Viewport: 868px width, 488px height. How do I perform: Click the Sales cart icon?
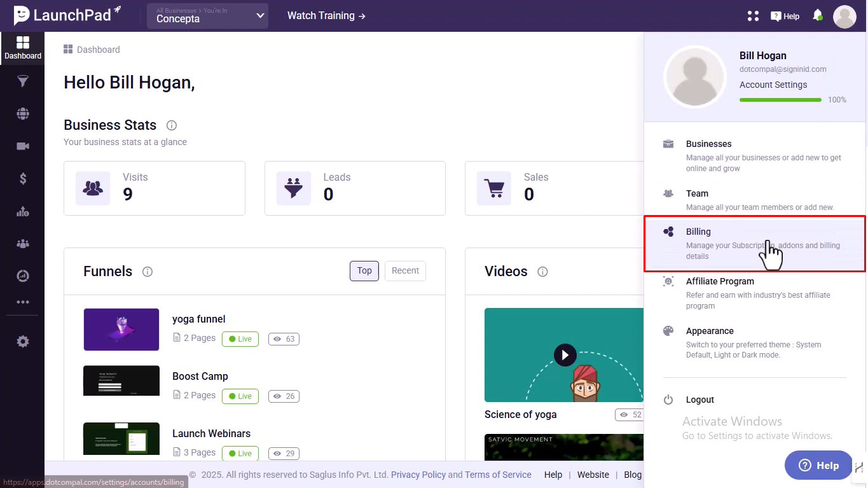pos(494,188)
